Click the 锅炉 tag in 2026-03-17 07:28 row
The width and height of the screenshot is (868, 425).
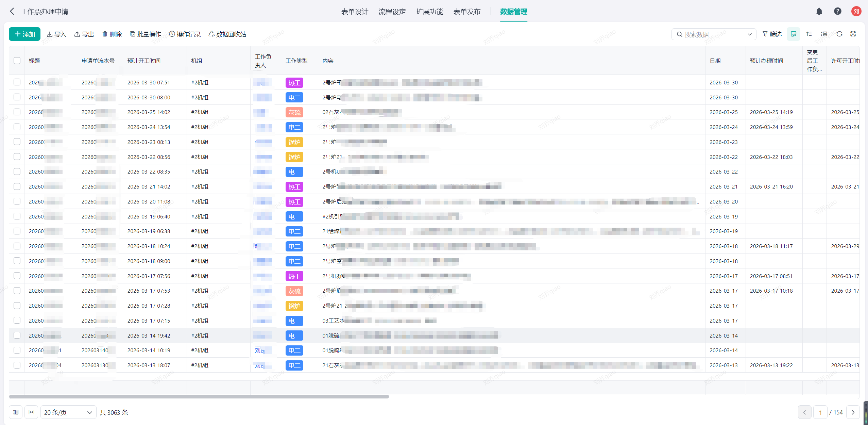pos(294,306)
